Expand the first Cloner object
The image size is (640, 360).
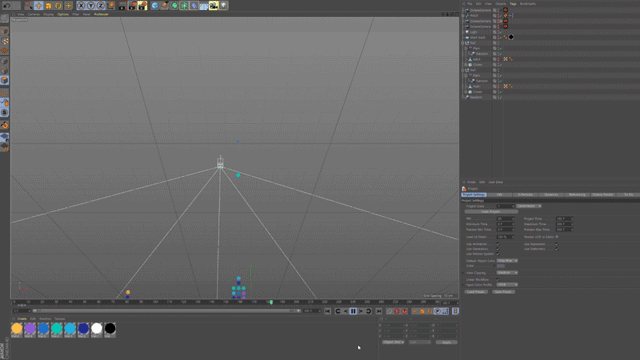(x=466, y=64)
